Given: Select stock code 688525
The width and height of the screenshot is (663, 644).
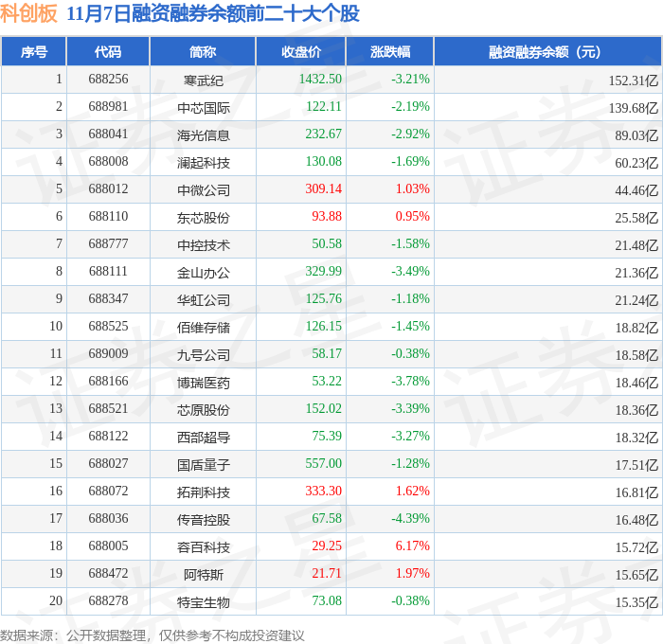Looking at the screenshot, I should coord(108,327).
